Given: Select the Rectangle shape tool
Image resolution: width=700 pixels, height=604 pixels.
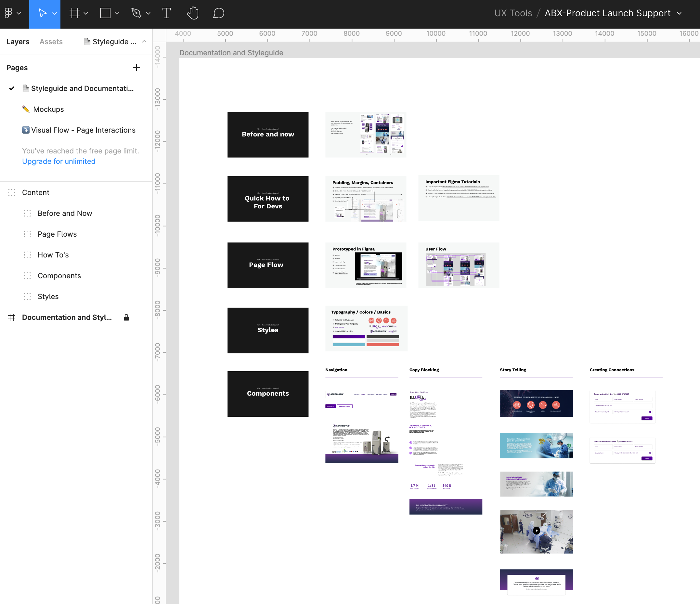Looking at the screenshot, I should 105,13.
